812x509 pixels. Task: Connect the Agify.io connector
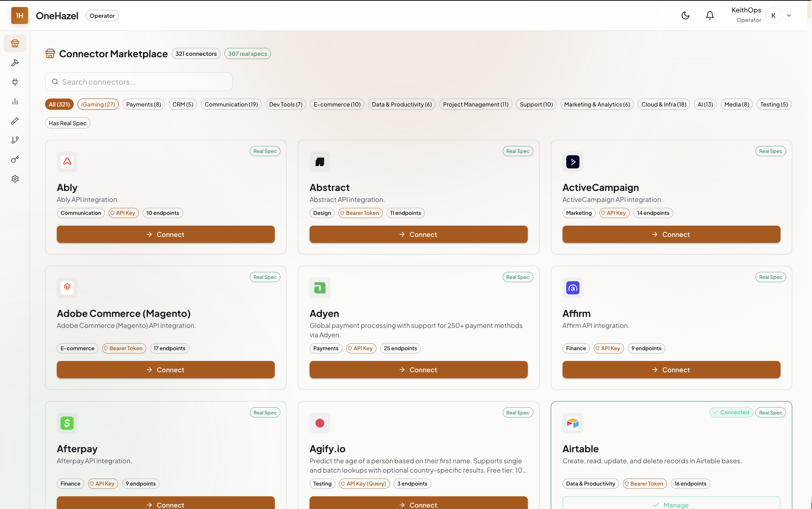pos(418,503)
